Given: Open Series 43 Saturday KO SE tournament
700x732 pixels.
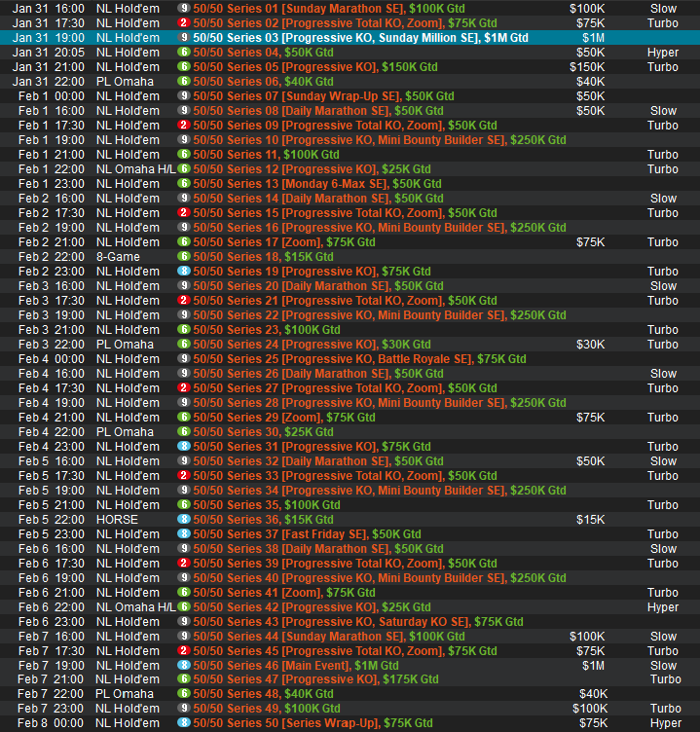Looking at the screenshot, I should pyautogui.click(x=357, y=621).
